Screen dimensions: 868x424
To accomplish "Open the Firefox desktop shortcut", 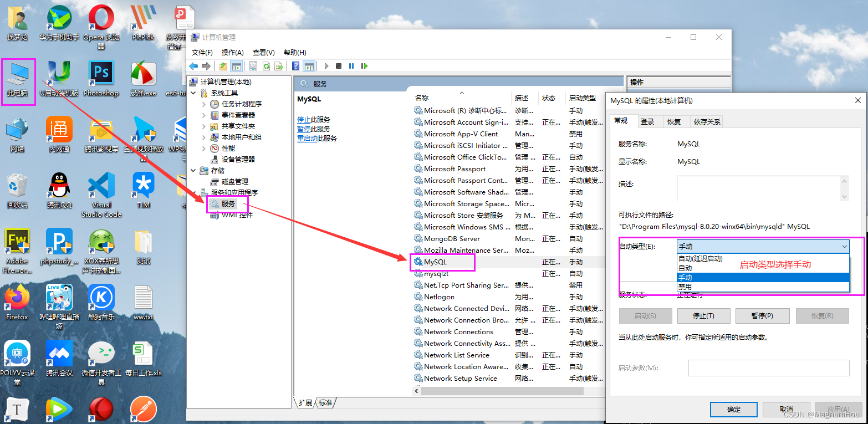I will pyautogui.click(x=17, y=302).
